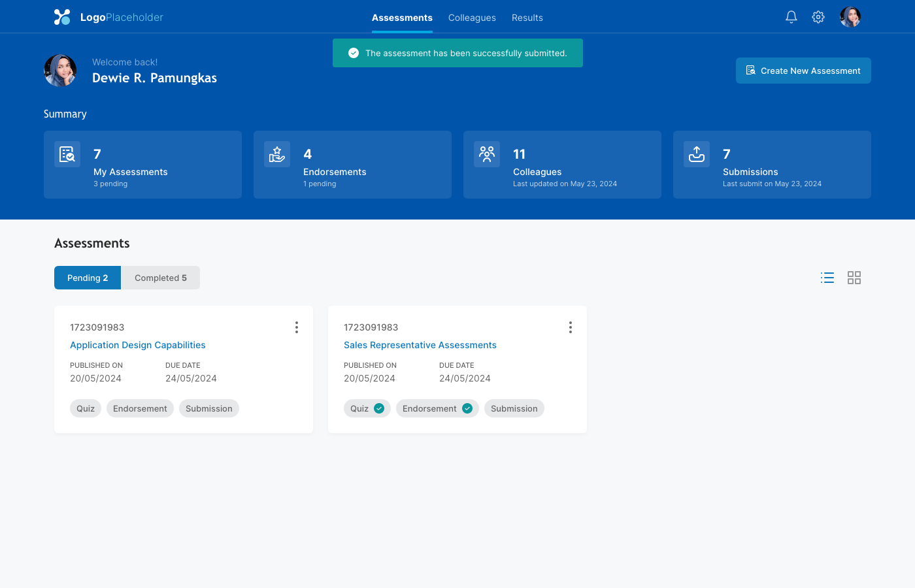Open options menu for Sales Representative Assessments
915x588 pixels.
[x=571, y=327]
